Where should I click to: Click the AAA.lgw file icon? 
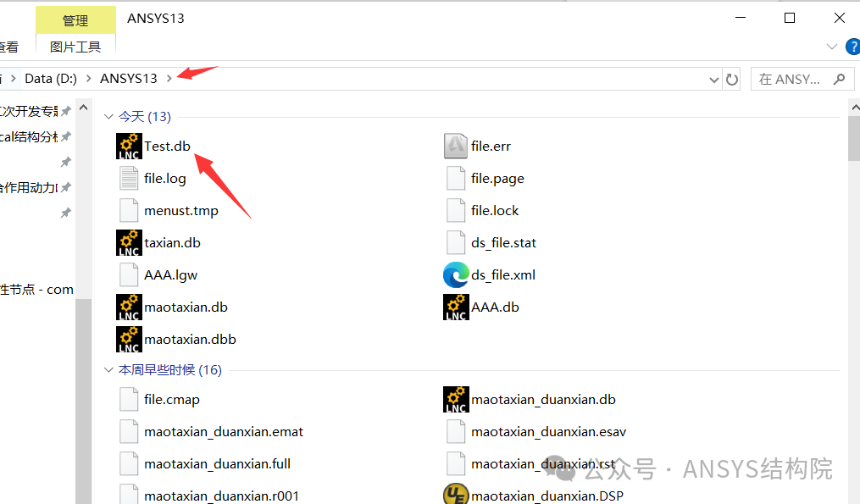[129, 274]
